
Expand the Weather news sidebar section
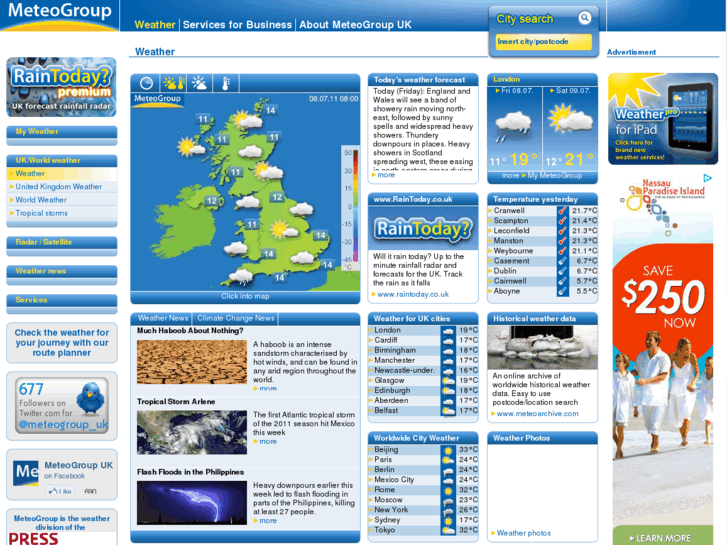62,271
